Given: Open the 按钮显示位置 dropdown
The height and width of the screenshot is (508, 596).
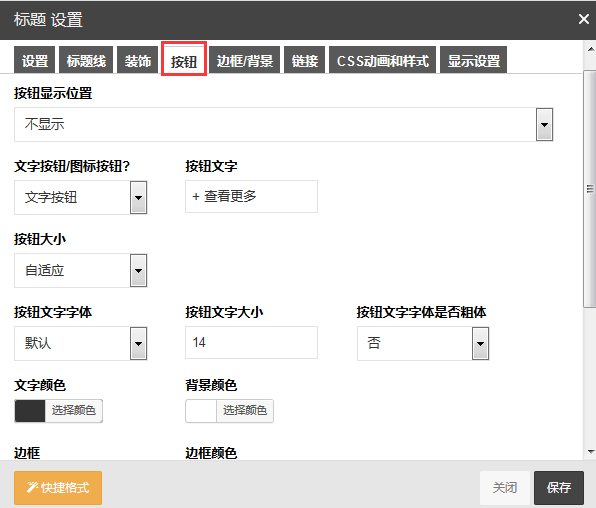Looking at the screenshot, I should [x=283, y=124].
